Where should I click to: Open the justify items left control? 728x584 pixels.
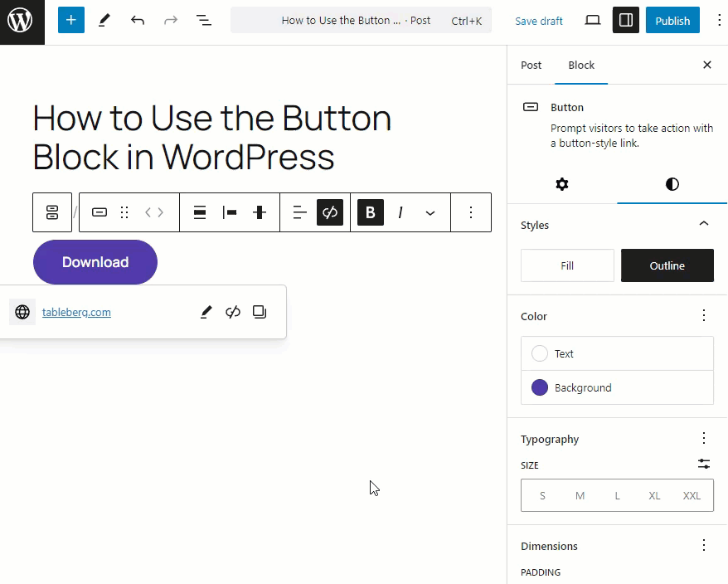pyautogui.click(x=230, y=212)
